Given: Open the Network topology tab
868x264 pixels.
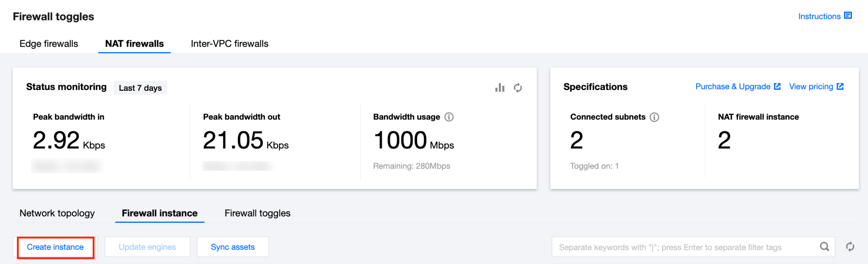Looking at the screenshot, I should [x=57, y=213].
